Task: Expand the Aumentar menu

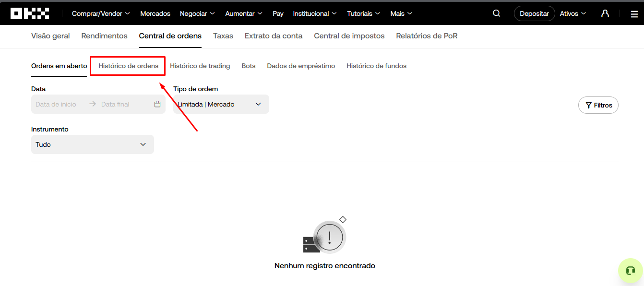Action: (x=244, y=13)
